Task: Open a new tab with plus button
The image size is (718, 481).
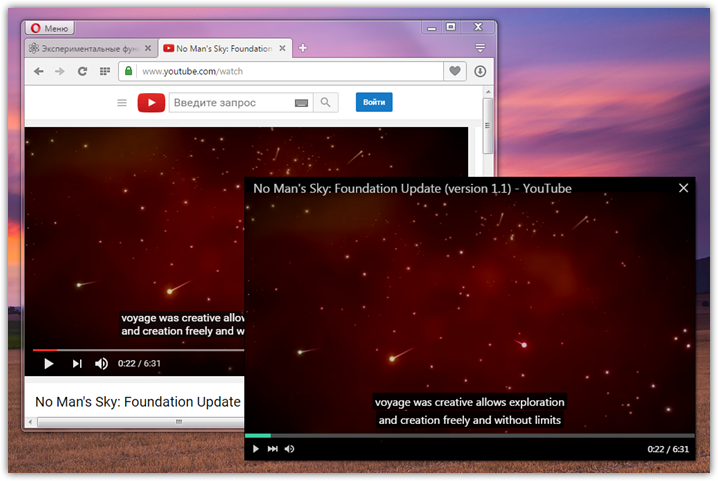Action: tap(303, 48)
